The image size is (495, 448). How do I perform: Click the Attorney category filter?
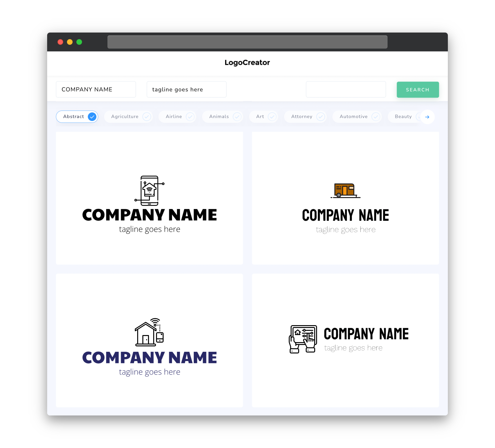point(306,116)
